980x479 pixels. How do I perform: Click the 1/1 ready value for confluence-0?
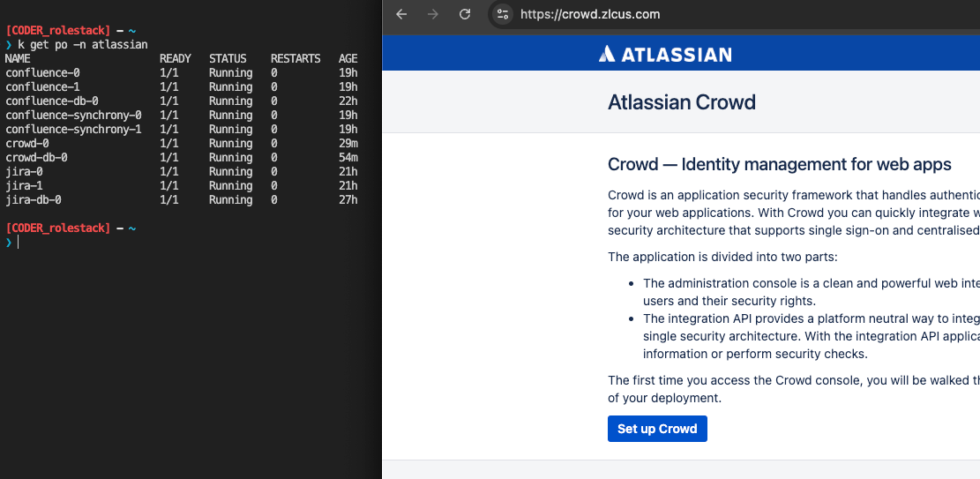coord(168,73)
